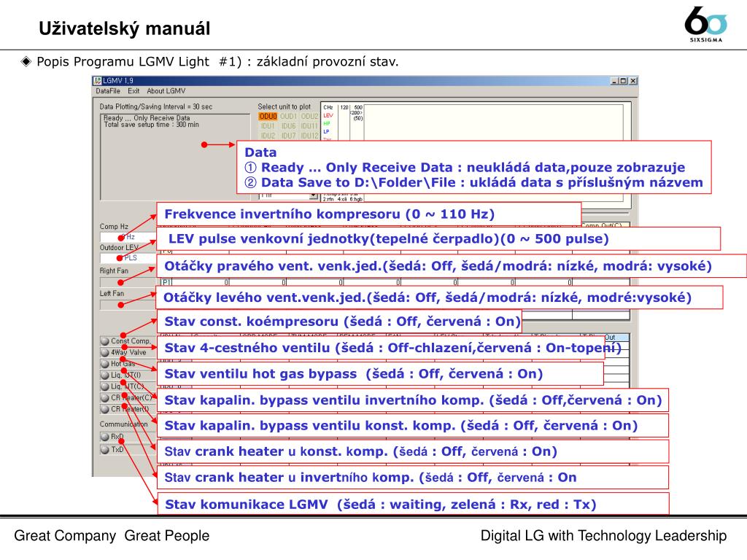Click the green HP legend label

[327, 123]
